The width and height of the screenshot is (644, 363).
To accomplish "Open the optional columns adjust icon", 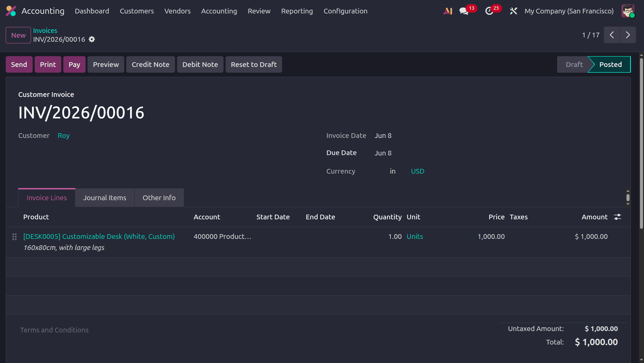I will coord(617,217).
